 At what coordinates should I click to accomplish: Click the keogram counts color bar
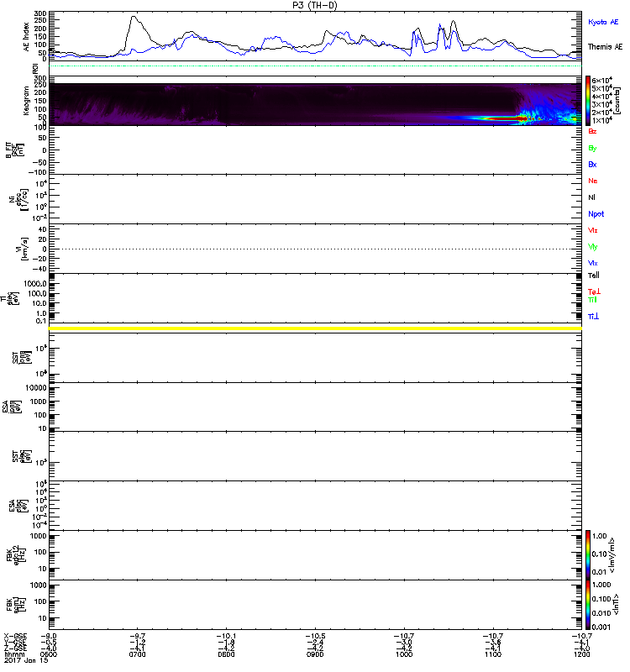click(x=588, y=101)
